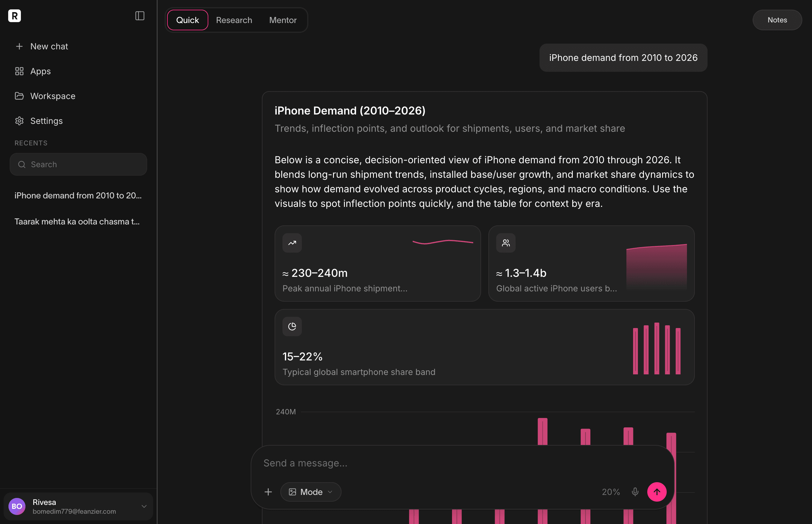Viewport: 812px width, 524px height.
Task: Collapse the sidebar using the panel icon
Action: (140, 16)
